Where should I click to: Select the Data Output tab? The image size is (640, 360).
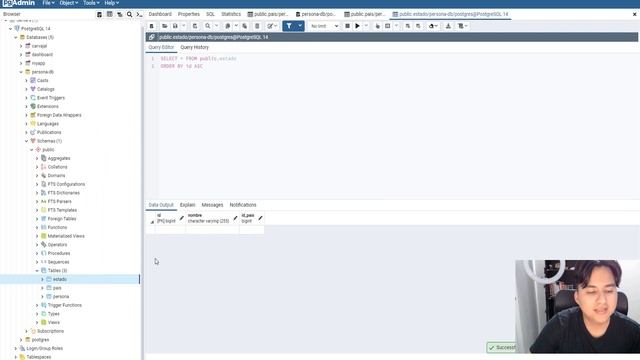pos(161,205)
